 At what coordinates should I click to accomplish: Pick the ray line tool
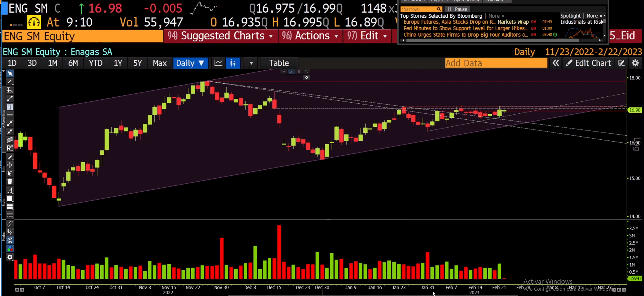(10, 123)
